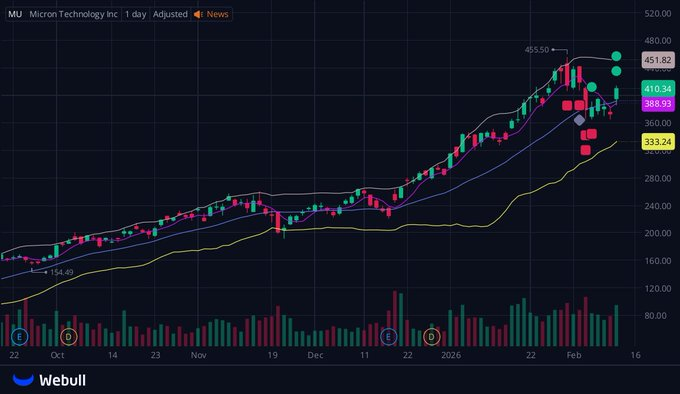The image size is (680, 394).
Task: Click the Oct date label
Action: [57, 355]
